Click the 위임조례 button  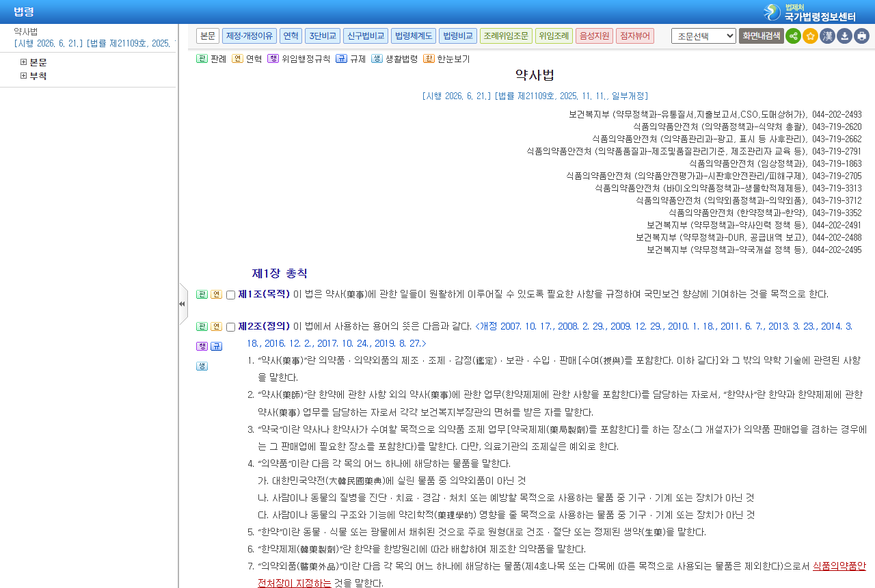point(554,36)
